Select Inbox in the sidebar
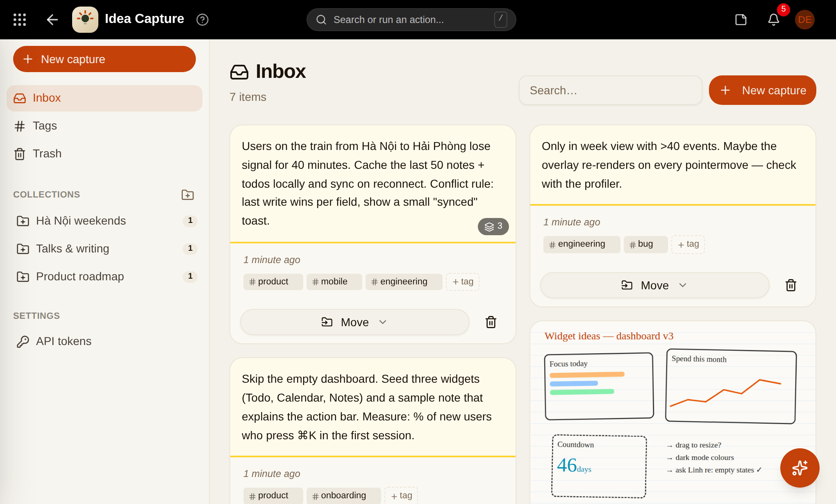Screen dimensions: 836x504 coord(104,98)
